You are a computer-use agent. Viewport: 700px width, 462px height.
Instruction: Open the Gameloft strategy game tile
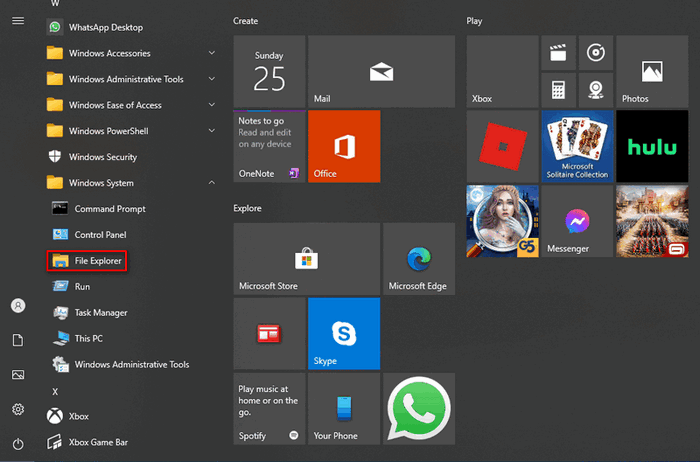coord(652,221)
